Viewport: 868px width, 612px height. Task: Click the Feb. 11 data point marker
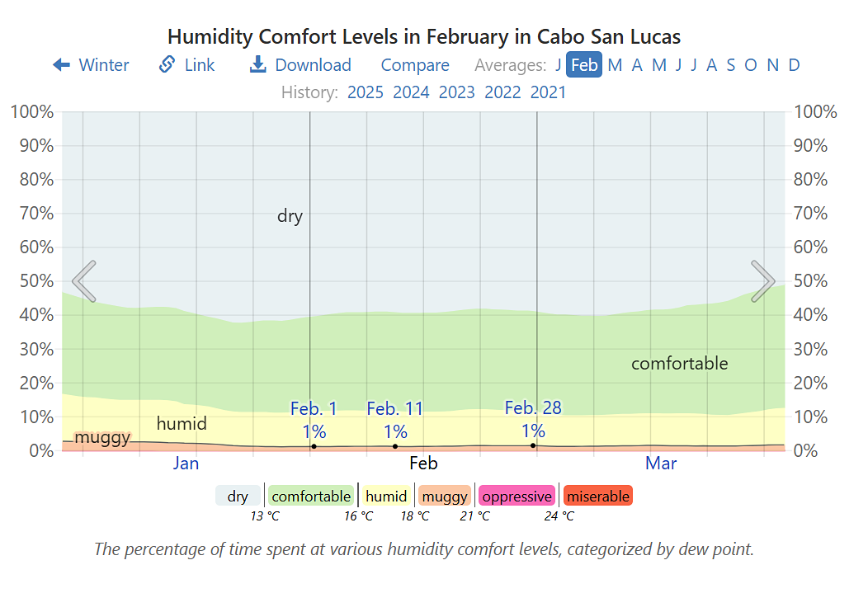[x=395, y=445]
